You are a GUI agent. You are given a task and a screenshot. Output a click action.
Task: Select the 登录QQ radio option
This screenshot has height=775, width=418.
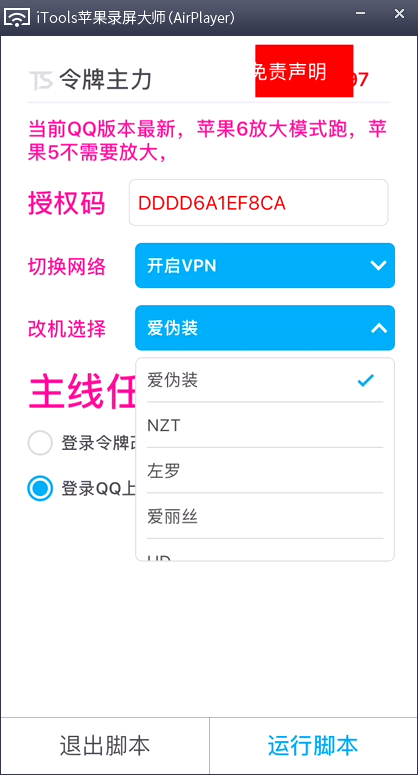(x=40, y=488)
